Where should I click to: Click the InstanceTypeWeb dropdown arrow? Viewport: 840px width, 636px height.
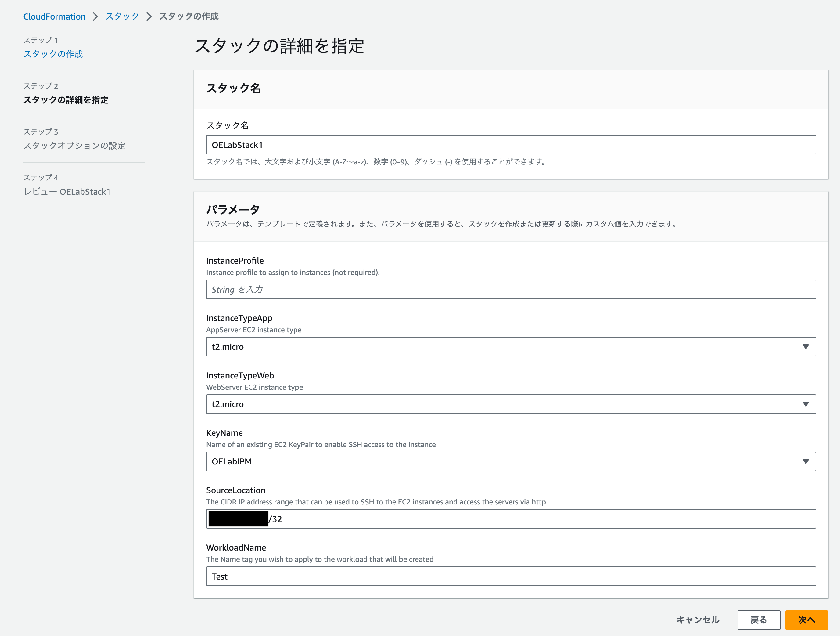[x=806, y=404]
